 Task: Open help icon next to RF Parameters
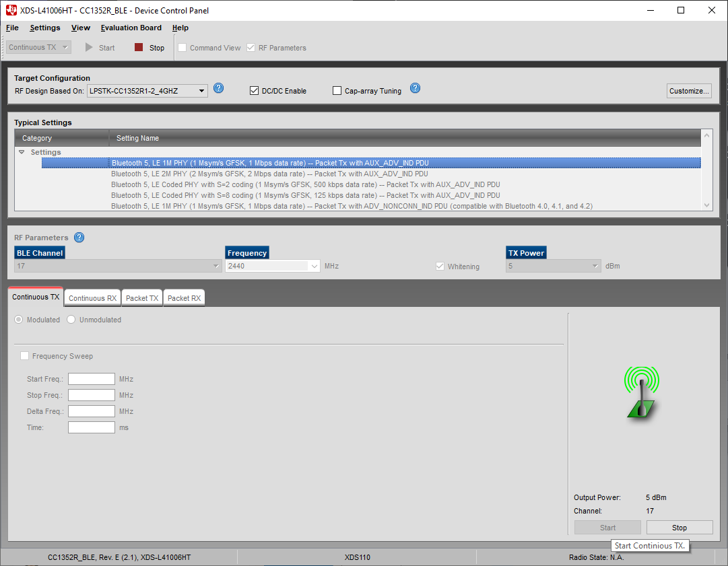pos(79,238)
